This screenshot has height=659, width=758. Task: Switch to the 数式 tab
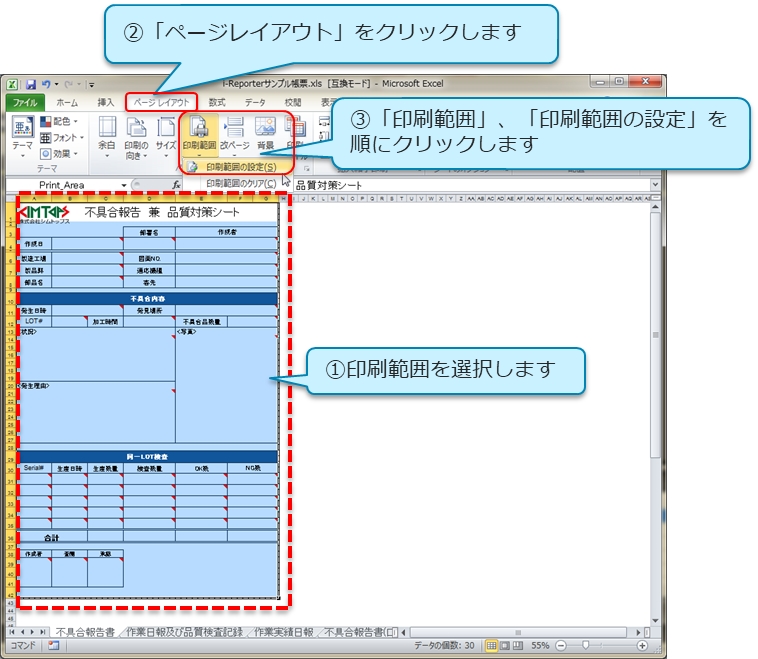pyautogui.click(x=217, y=103)
